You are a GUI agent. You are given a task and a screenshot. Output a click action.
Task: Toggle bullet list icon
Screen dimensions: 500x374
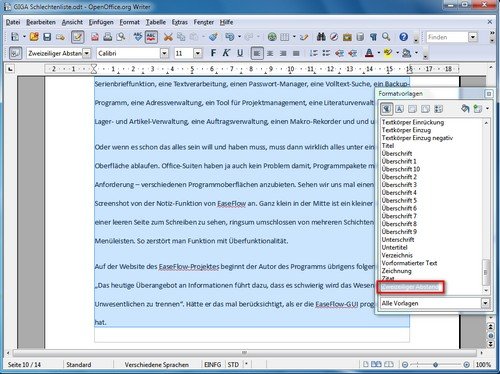point(326,53)
